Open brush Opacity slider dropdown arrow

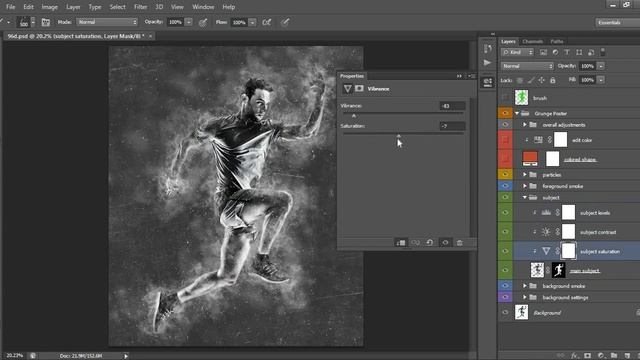[189, 22]
